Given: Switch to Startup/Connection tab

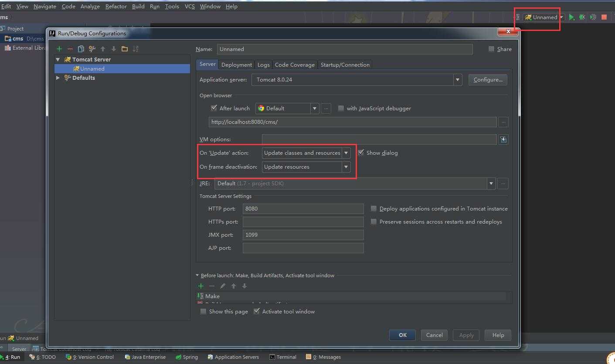Looking at the screenshot, I should coord(345,65).
